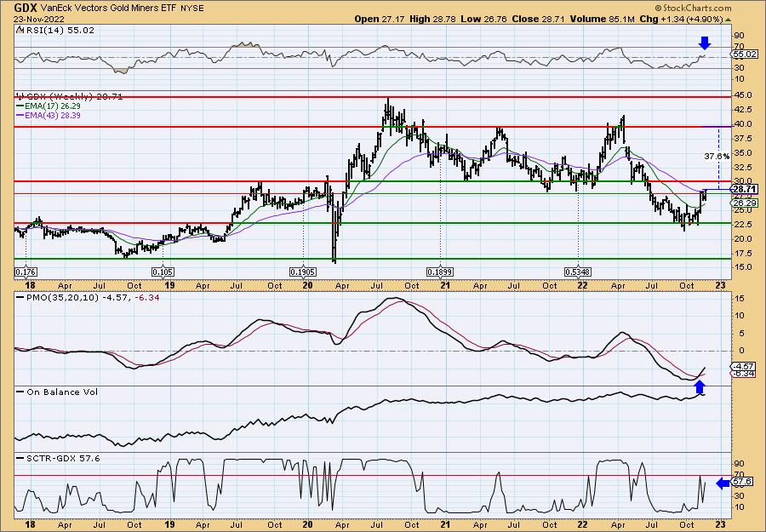
Task: Click the 15.0 price axis label
Action: click(741, 268)
